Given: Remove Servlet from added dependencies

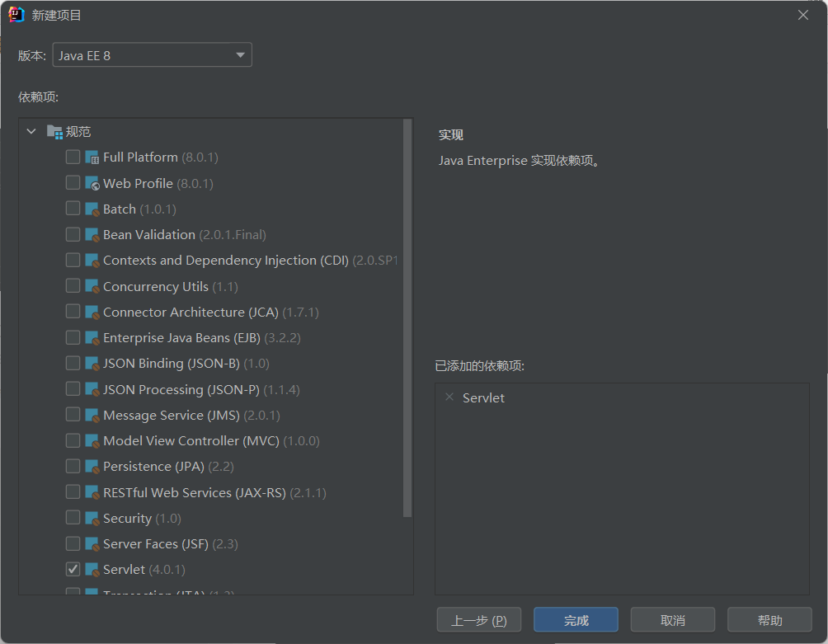Looking at the screenshot, I should (x=449, y=397).
